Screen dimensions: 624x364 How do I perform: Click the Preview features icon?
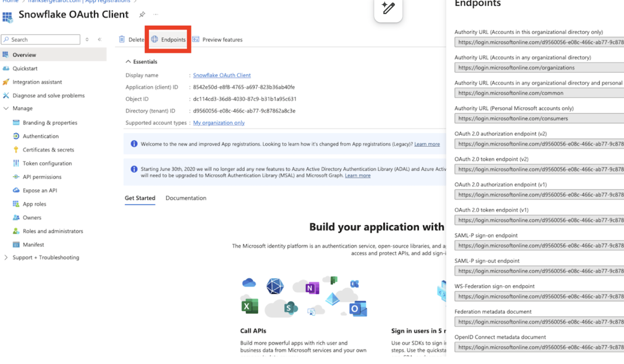pos(196,39)
